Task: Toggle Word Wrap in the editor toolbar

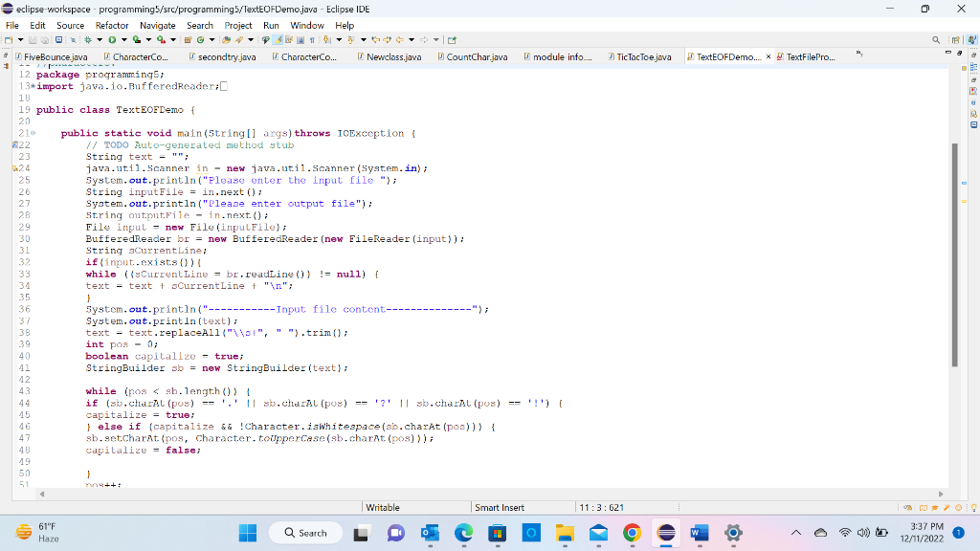Action: click(289, 40)
